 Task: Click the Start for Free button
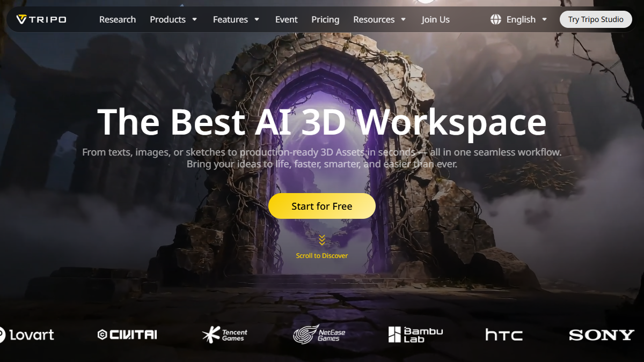[x=322, y=206]
